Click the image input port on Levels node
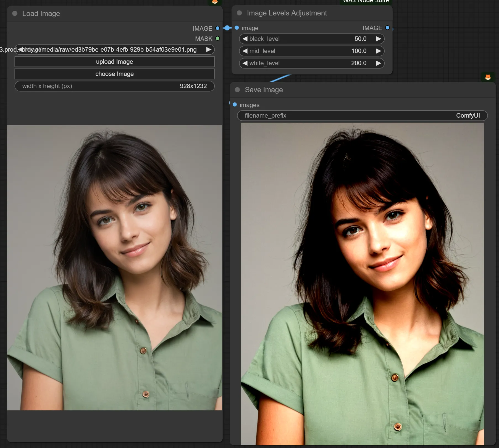This screenshot has height=448, width=499. pyautogui.click(x=237, y=28)
